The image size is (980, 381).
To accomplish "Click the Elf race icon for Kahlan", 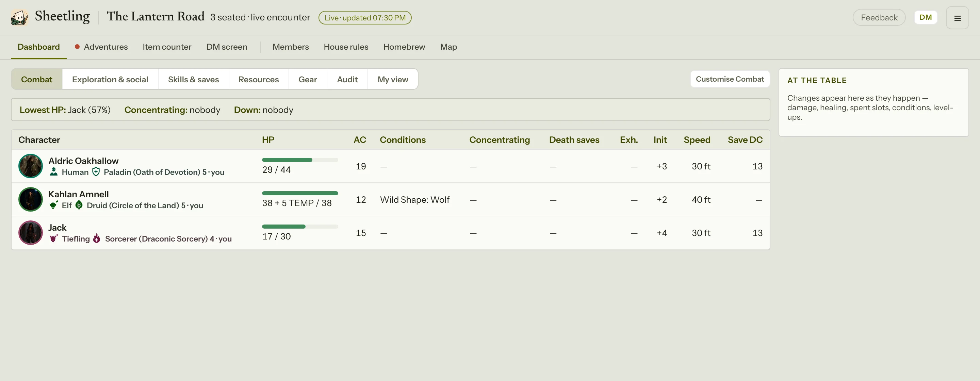I will click(x=54, y=205).
